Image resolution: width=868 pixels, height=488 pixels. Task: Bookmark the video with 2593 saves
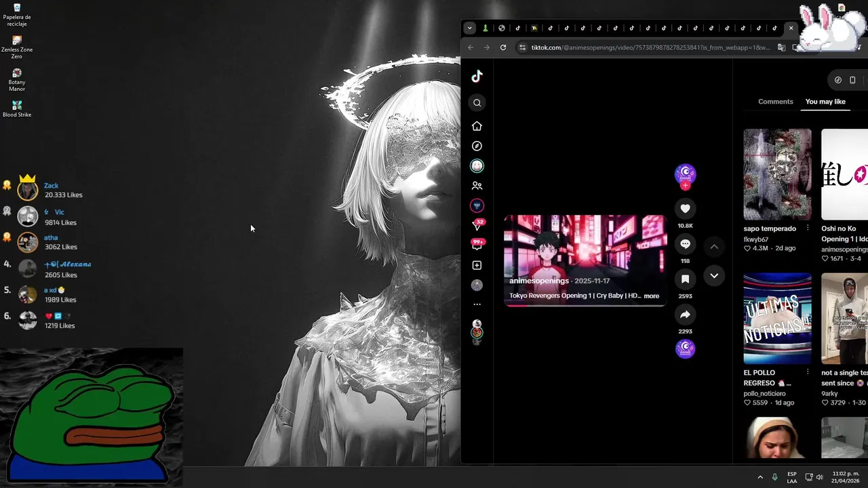[x=685, y=279]
